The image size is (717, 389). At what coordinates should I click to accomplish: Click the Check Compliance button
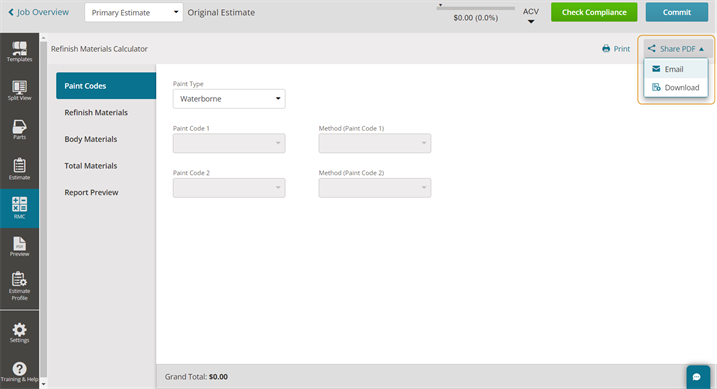(594, 12)
